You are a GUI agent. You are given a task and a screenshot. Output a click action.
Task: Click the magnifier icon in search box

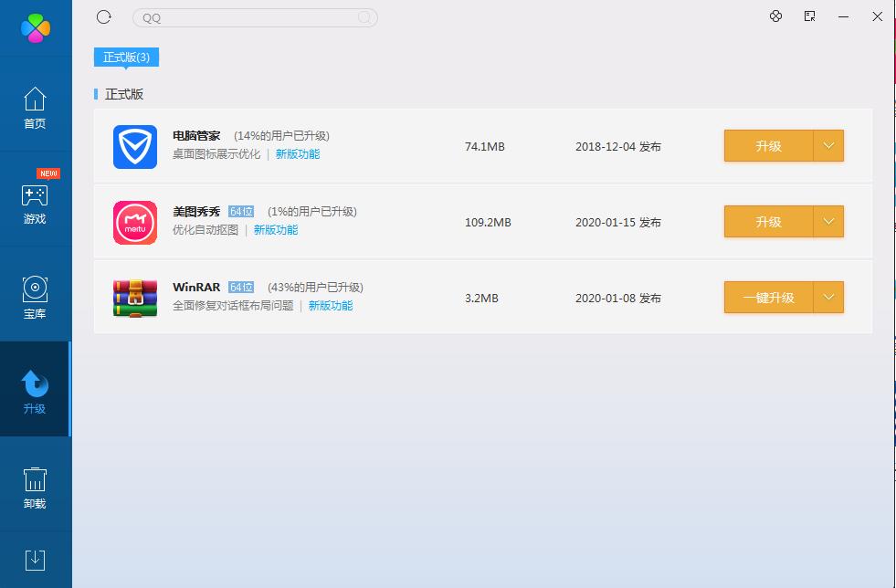364,17
